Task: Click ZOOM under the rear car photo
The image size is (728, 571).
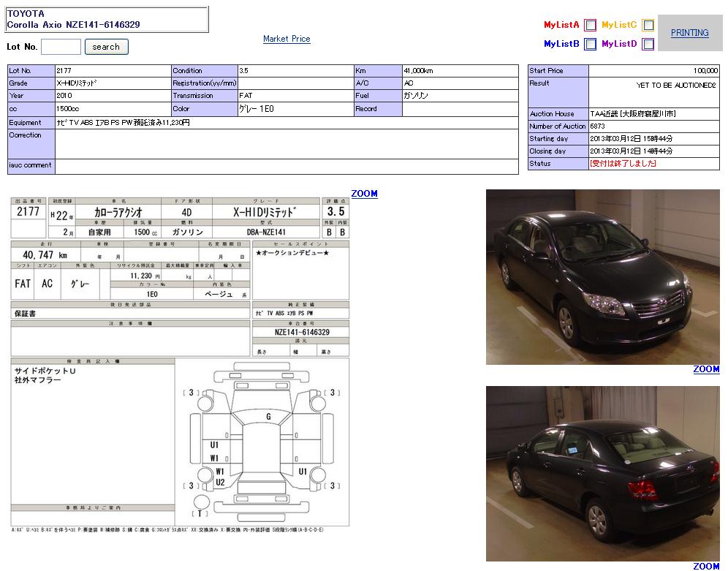Action: point(706,566)
